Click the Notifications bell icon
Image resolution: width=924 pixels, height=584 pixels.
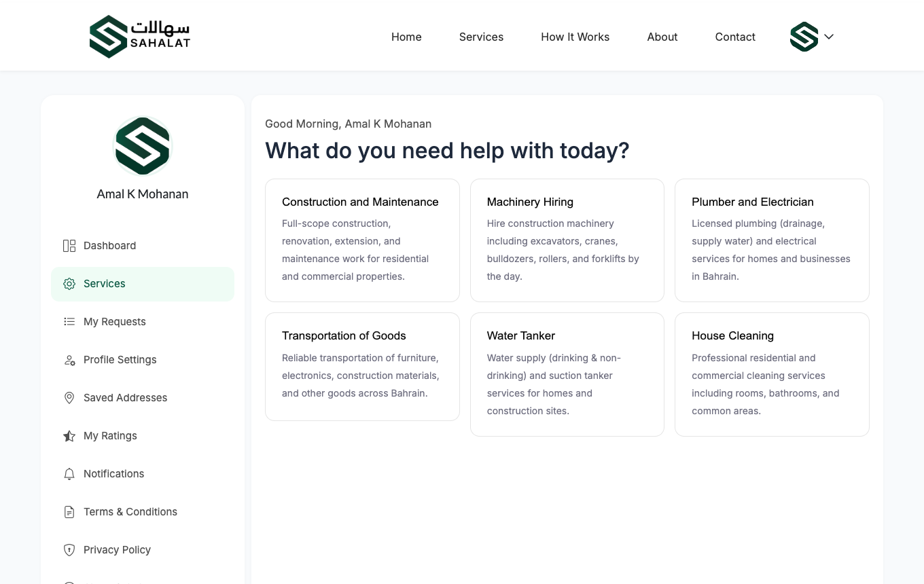tap(69, 474)
